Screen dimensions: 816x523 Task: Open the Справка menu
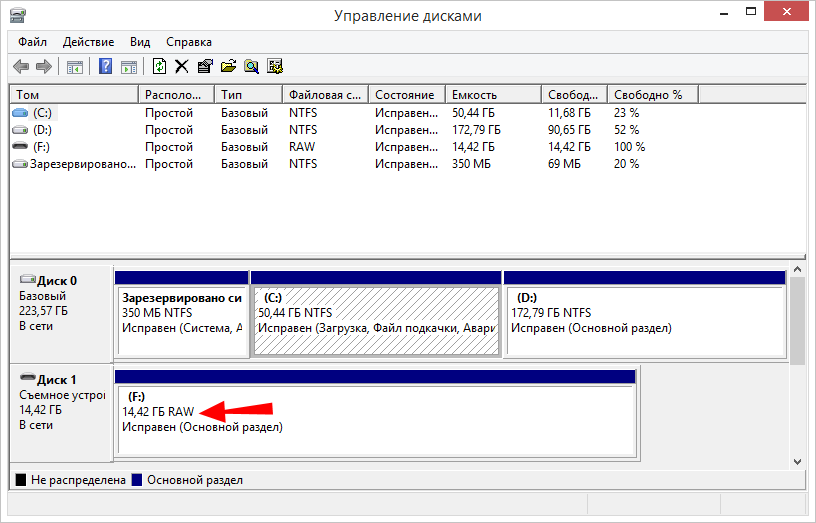189,42
